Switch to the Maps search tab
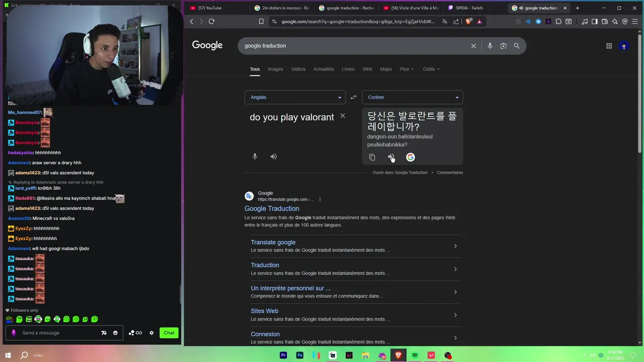The image size is (644, 362). [386, 69]
